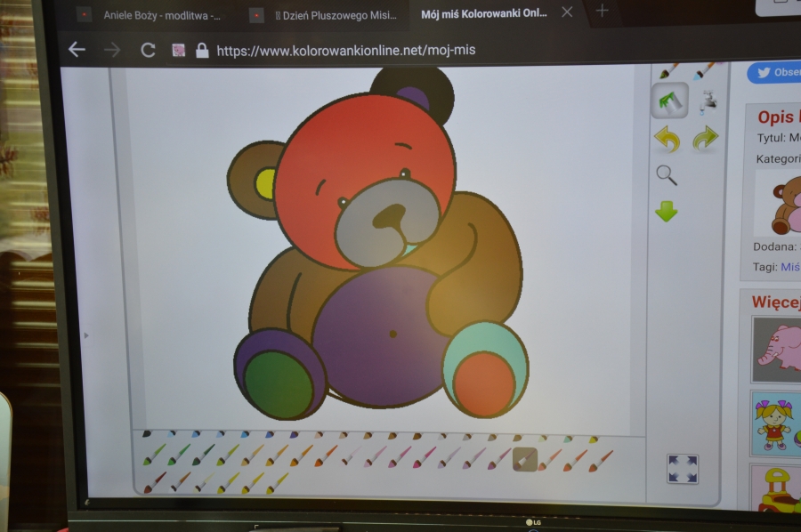This screenshot has height=532, width=801.
Task: Fill the yellow inner ear of bear
Action: [264, 182]
